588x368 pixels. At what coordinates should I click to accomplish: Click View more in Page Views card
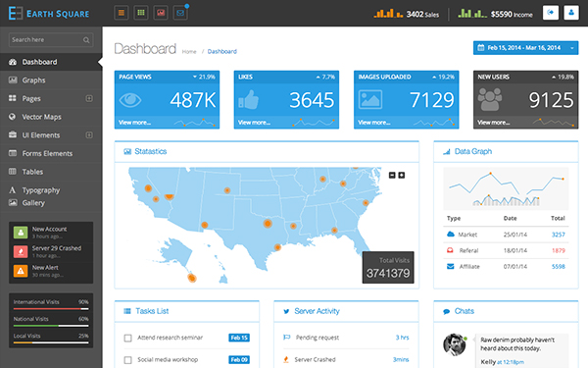tap(134, 123)
